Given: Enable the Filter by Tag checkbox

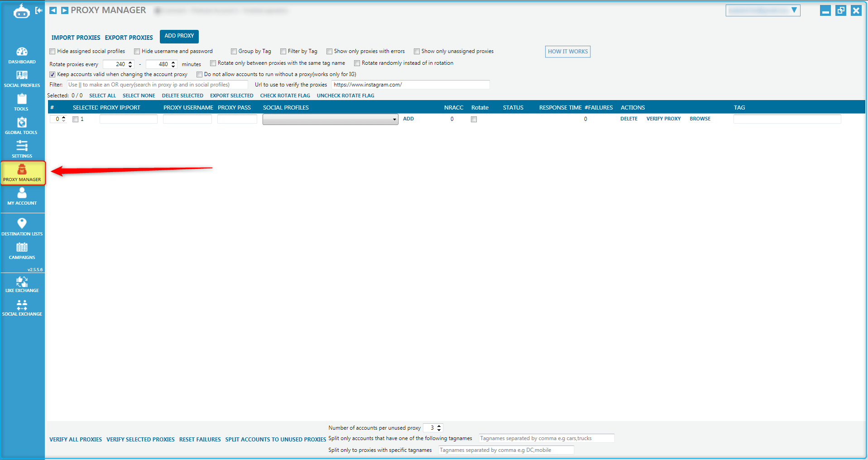Looking at the screenshot, I should click(283, 52).
